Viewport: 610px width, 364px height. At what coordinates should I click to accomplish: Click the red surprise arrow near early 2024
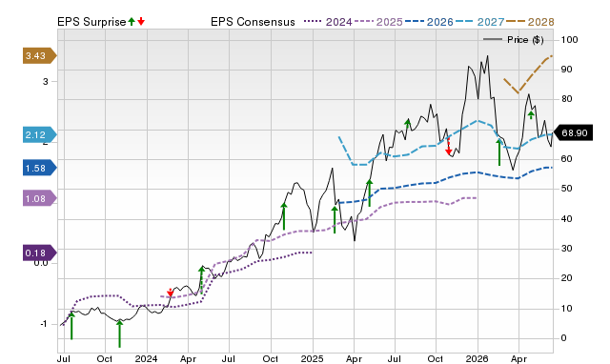(170, 293)
